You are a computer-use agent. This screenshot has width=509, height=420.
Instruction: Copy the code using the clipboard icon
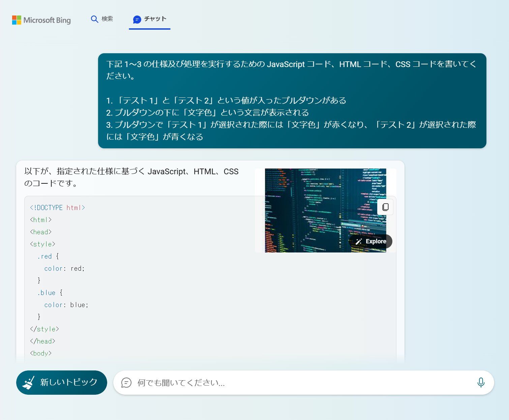[385, 207]
